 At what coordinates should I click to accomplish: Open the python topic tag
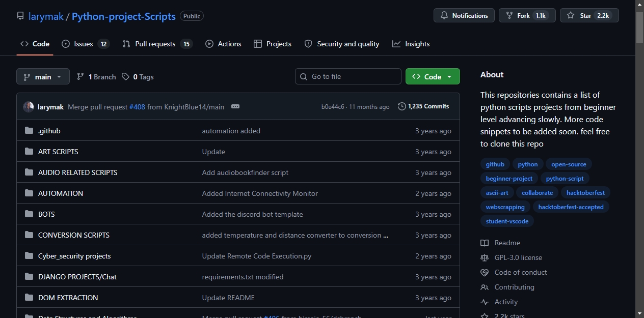pos(528,164)
